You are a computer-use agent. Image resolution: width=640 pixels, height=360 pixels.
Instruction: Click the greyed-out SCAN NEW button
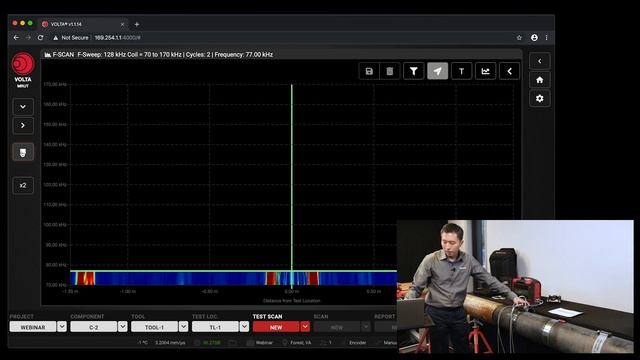pos(337,327)
